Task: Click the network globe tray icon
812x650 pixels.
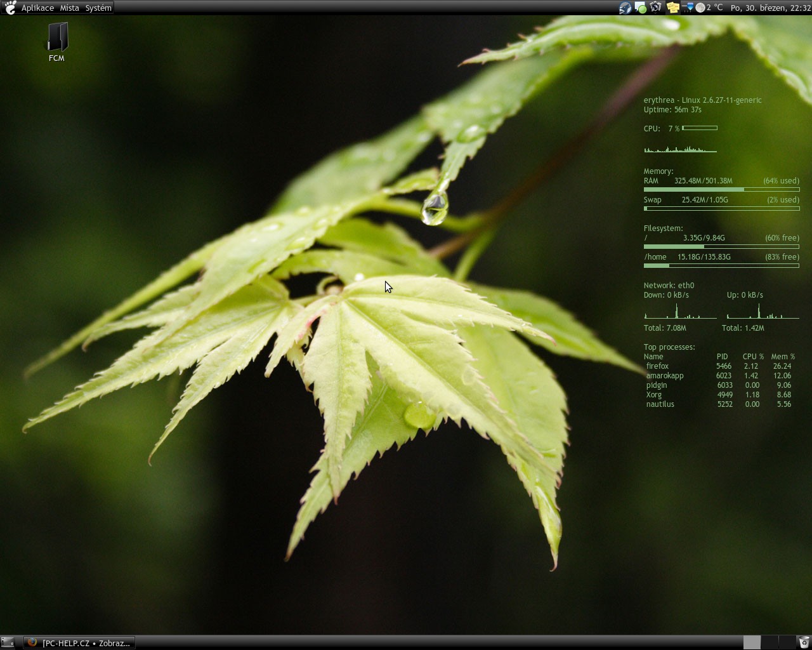Action: click(x=656, y=8)
